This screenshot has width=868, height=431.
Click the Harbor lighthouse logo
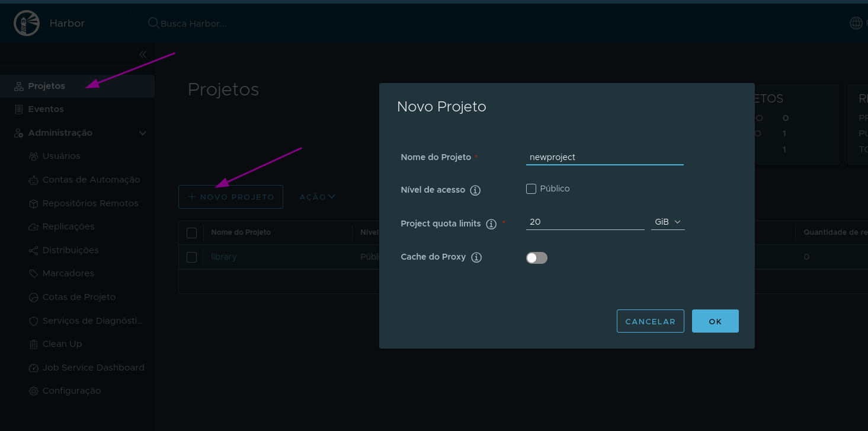pos(27,23)
